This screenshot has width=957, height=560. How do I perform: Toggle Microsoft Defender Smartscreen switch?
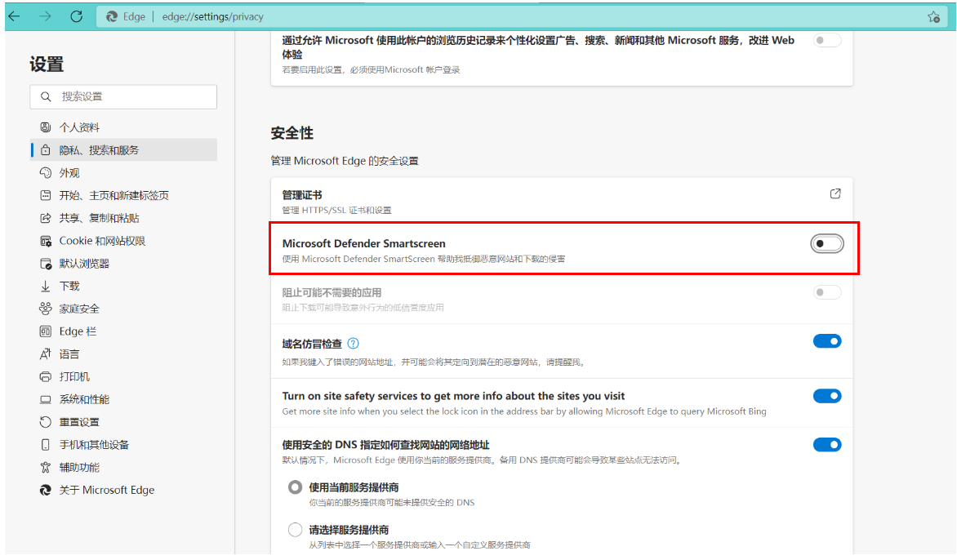click(x=827, y=243)
